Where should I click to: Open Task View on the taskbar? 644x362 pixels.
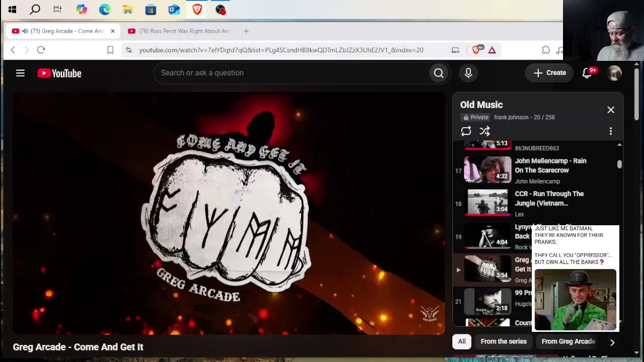[57, 9]
